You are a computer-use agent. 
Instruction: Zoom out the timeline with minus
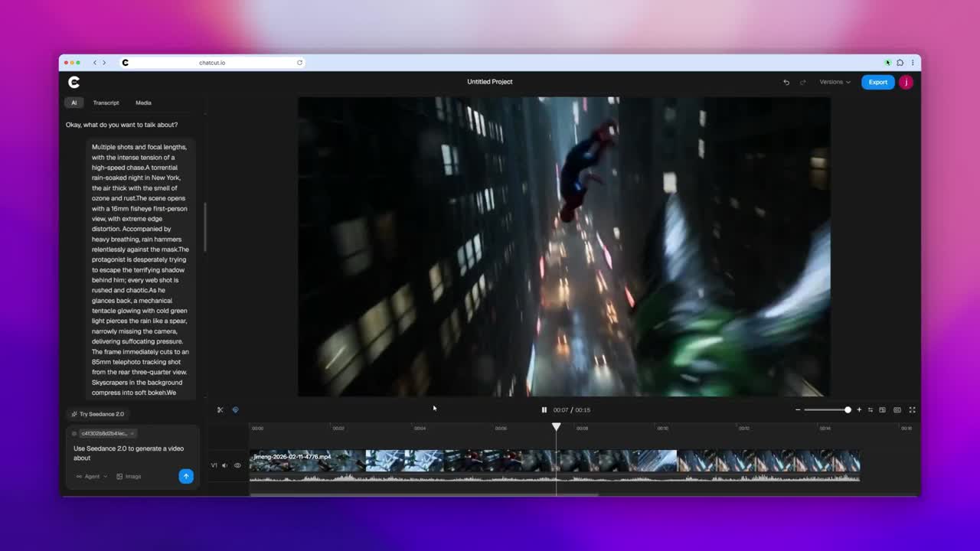(x=798, y=410)
